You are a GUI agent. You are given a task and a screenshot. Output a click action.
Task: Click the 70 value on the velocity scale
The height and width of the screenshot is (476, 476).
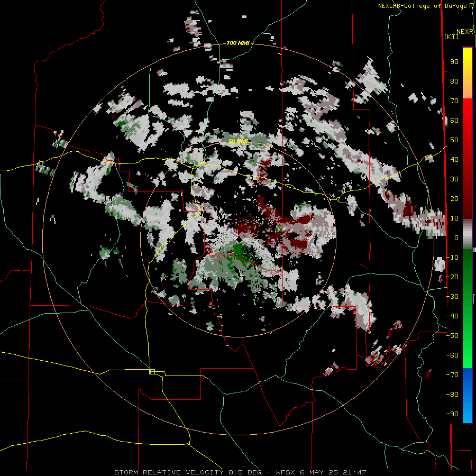tap(454, 101)
